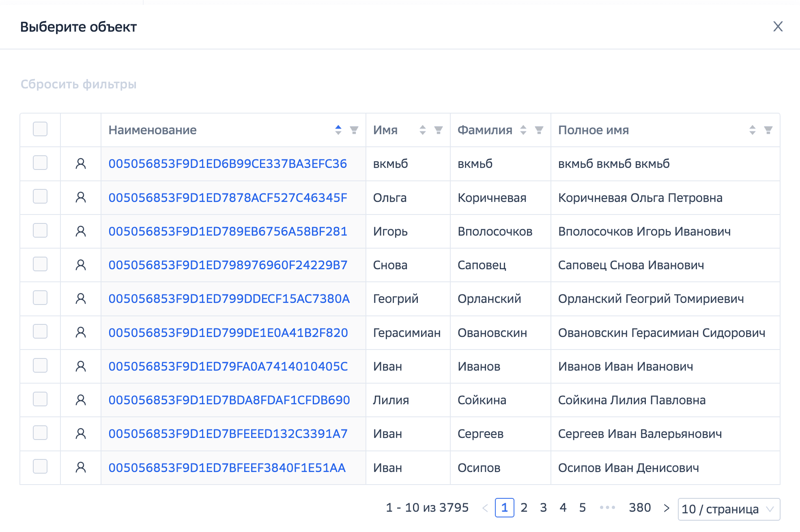This screenshot has height=532, width=800.
Task: Click the filter icon in Полное имя column
Action: click(768, 130)
